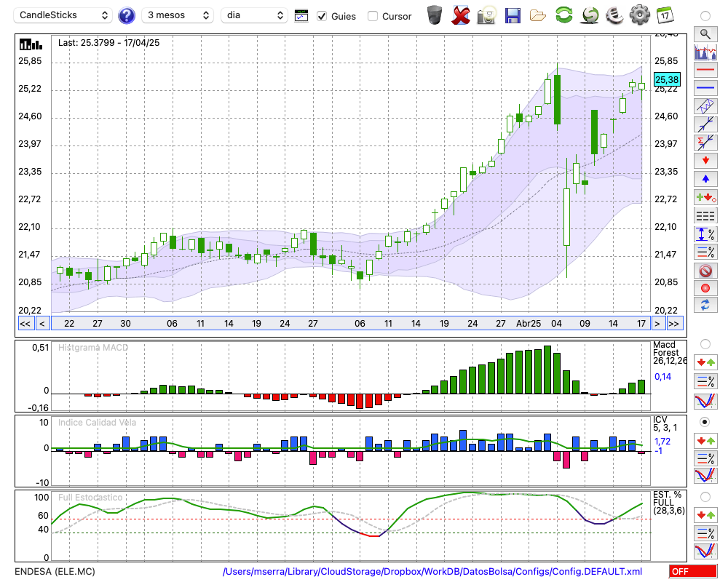
Task: Select the ICV panel radio button
Action: 705,422
